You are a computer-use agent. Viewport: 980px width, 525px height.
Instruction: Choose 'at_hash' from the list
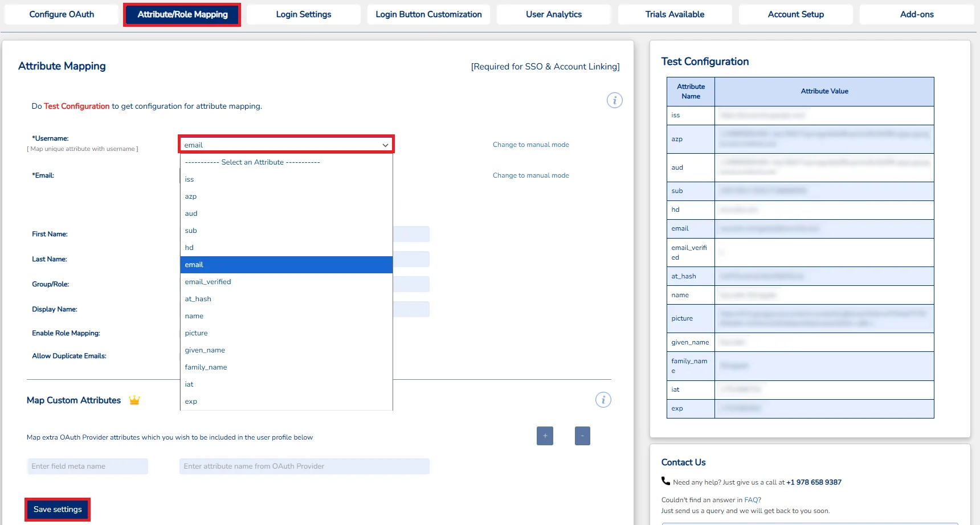286,299
